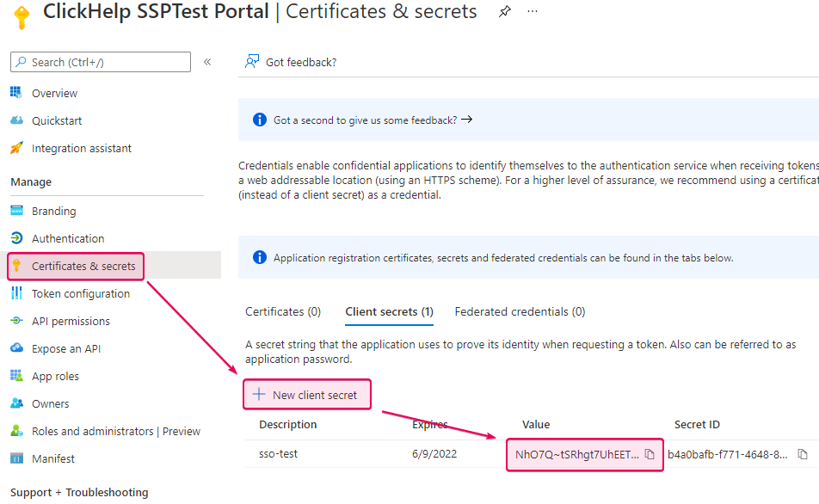This screenshot has width=819, height=504.
Task: Open the Federated credentials tab
Action: 520,311
